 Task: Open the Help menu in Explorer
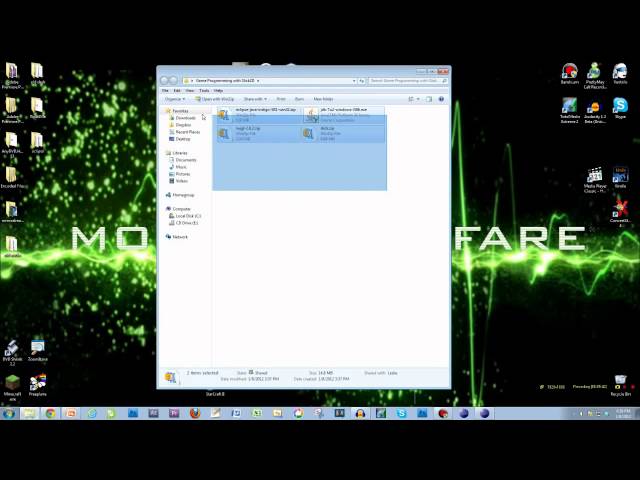(x=218, y=91)
